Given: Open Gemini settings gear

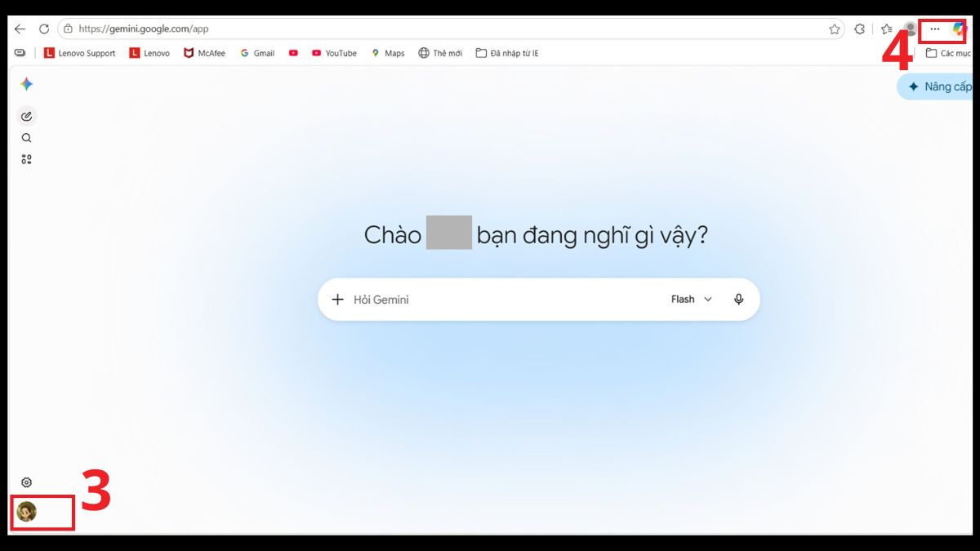Looking at the screenshot, I should [26, 482].
